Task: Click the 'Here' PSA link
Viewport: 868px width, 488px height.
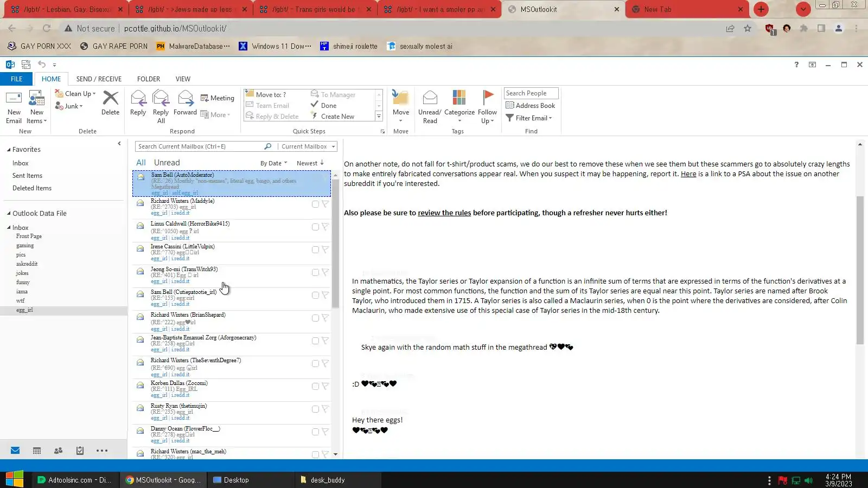Action: tap(688, 174)
